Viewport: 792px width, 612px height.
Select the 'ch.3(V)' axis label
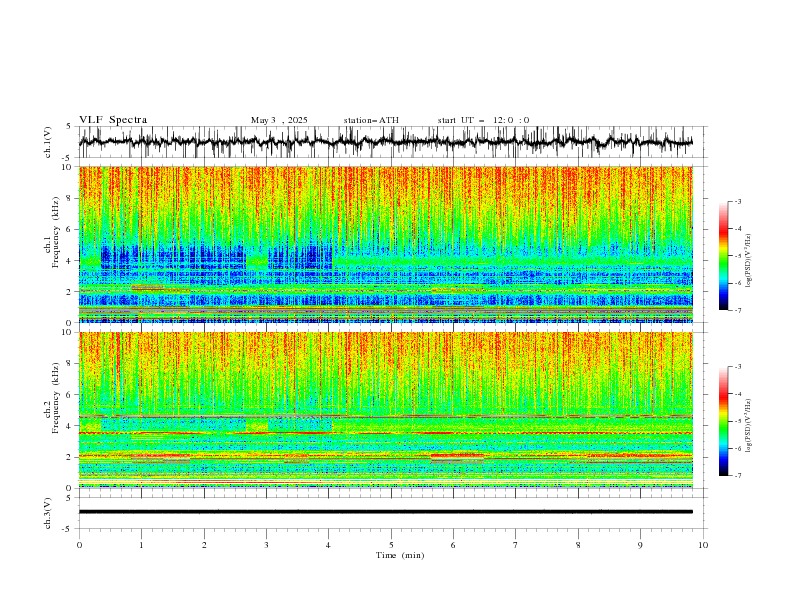(x=48, y=513)
